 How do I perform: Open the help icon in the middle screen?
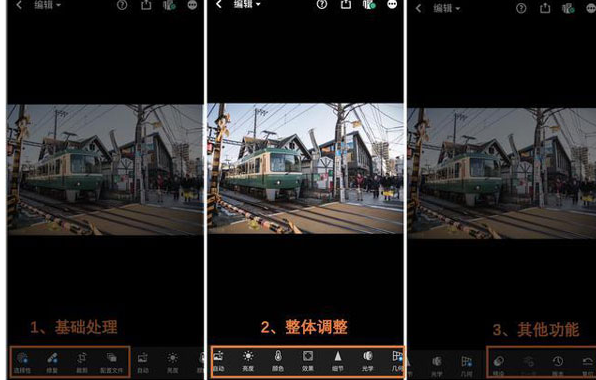coord(322,5)
